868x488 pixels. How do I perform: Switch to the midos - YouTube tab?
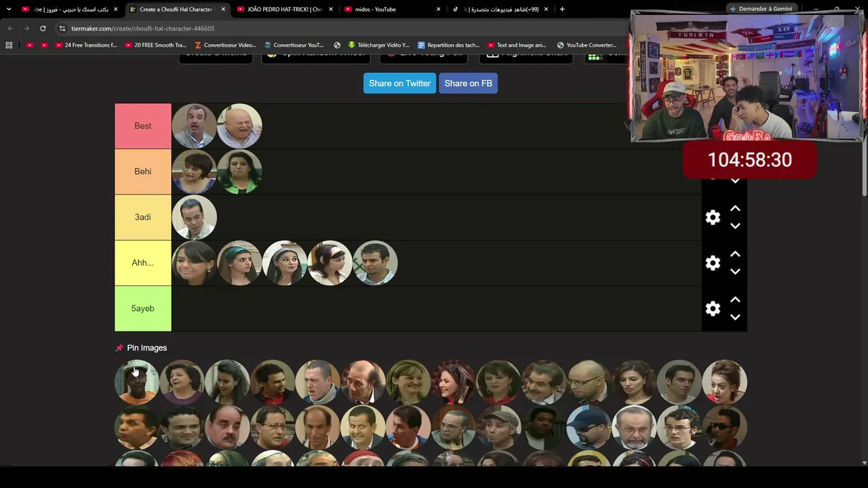pyautogui.click(x=391, y=9)
